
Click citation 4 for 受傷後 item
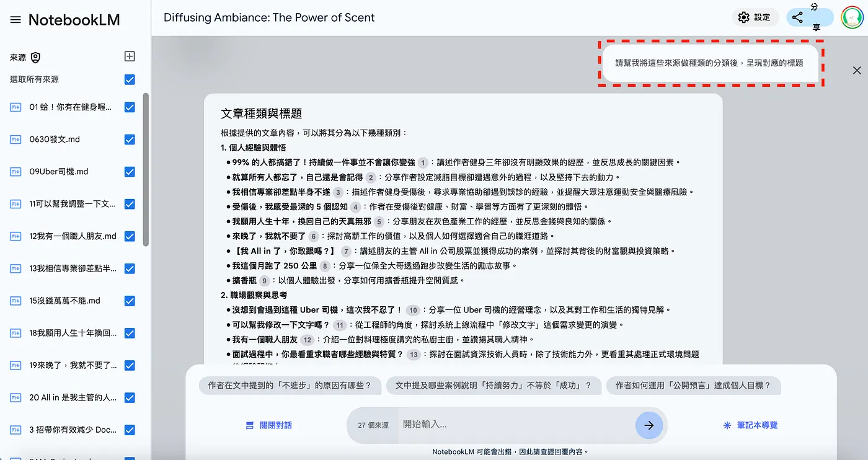point(355,207)
